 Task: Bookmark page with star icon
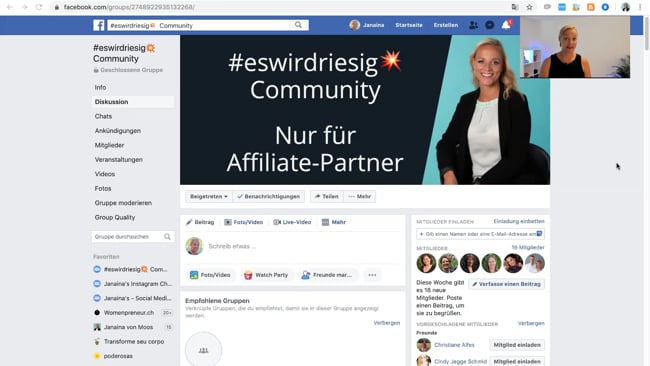click(x=529, y=7)
